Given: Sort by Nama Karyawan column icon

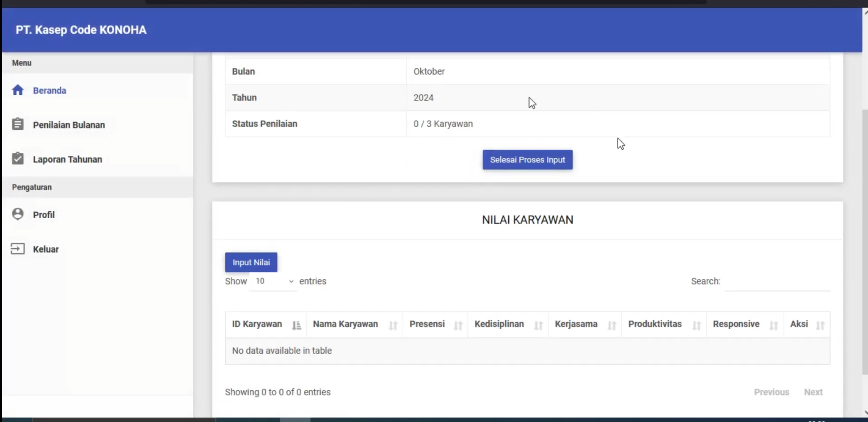Looking at the screenshot, I should [393, 325].
